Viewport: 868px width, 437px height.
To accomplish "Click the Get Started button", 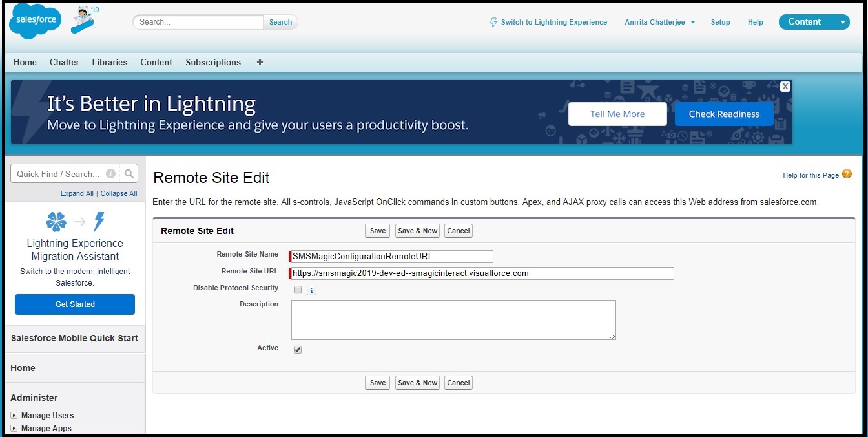I will pos(75,304).
